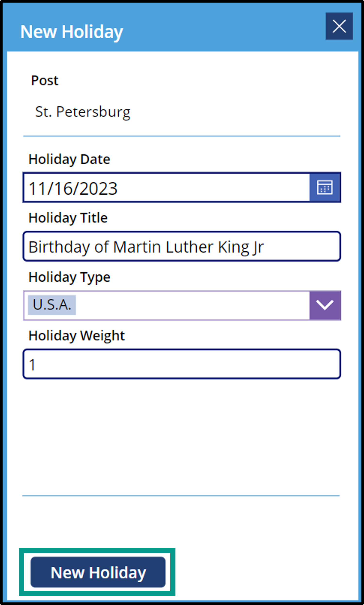Click the Holiday Type combo box area

pos(167,305)
